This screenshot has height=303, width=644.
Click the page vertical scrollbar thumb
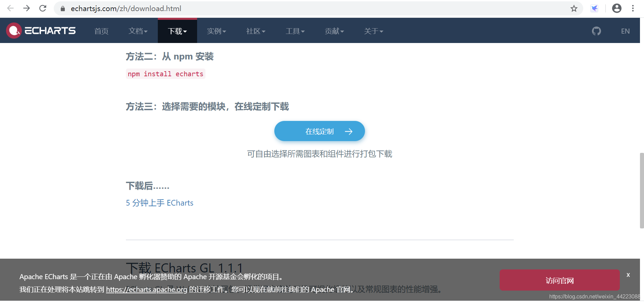(x=642, y=190)
